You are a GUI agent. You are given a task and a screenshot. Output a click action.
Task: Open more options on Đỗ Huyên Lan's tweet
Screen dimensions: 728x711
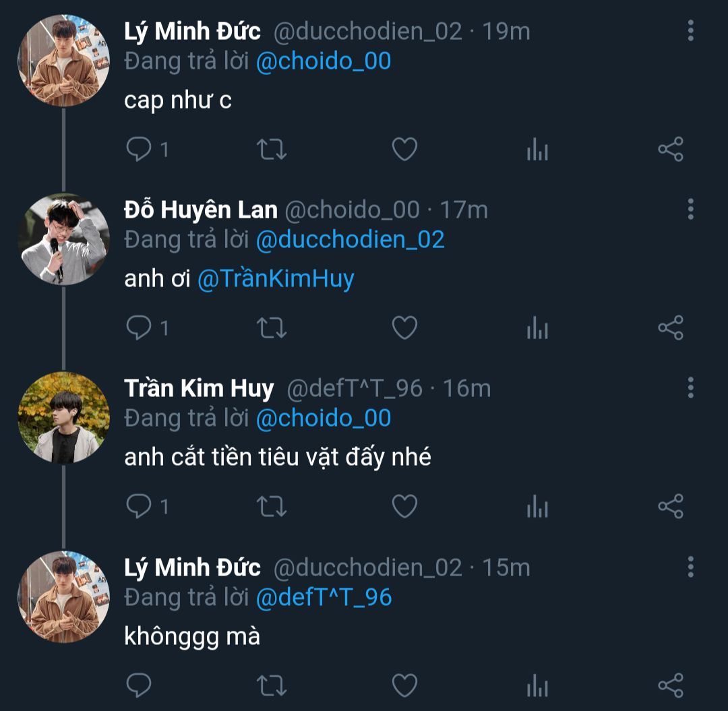click(690, 210)
